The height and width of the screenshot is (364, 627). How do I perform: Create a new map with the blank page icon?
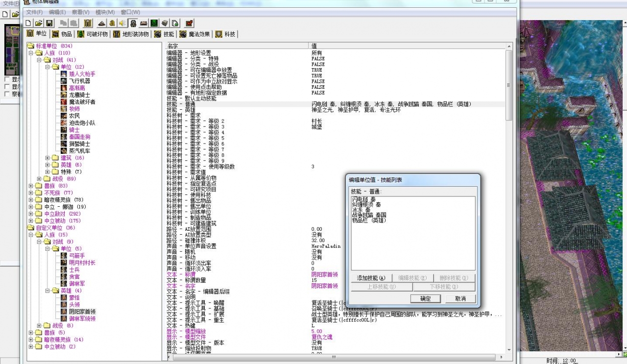[x=28, y=23]
